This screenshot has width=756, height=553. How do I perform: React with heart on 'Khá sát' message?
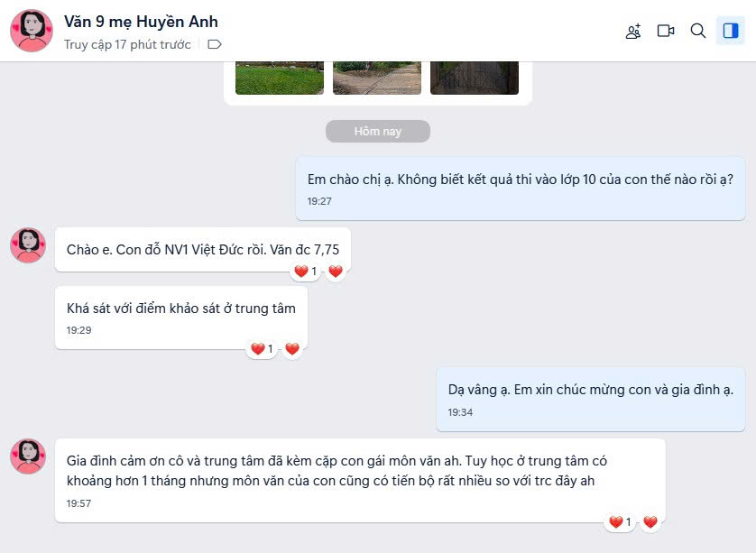[x=292, y=348]
